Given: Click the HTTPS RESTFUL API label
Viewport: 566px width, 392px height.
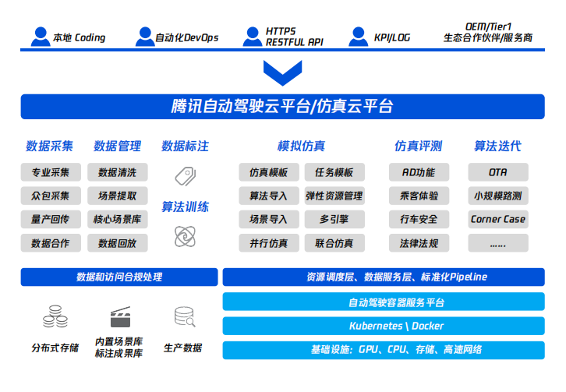Looking at the screenshot, I should 295,37.
